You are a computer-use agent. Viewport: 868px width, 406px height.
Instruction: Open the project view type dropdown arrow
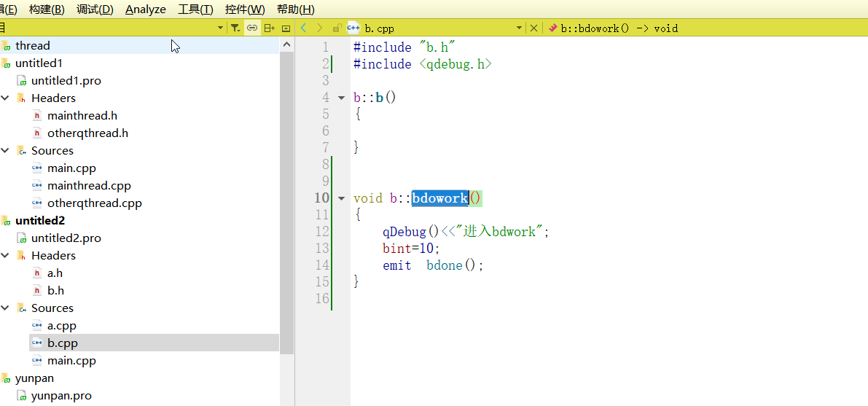click(220, 28)
